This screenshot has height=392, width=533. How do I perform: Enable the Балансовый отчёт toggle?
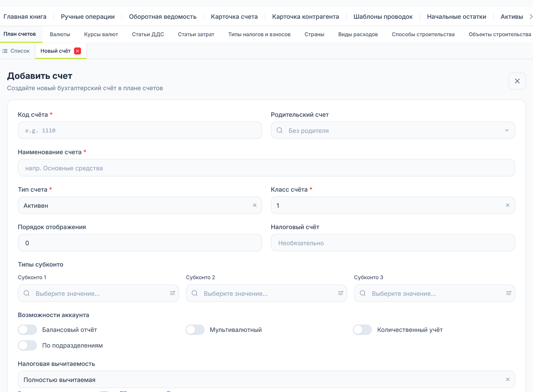point(27,330)
